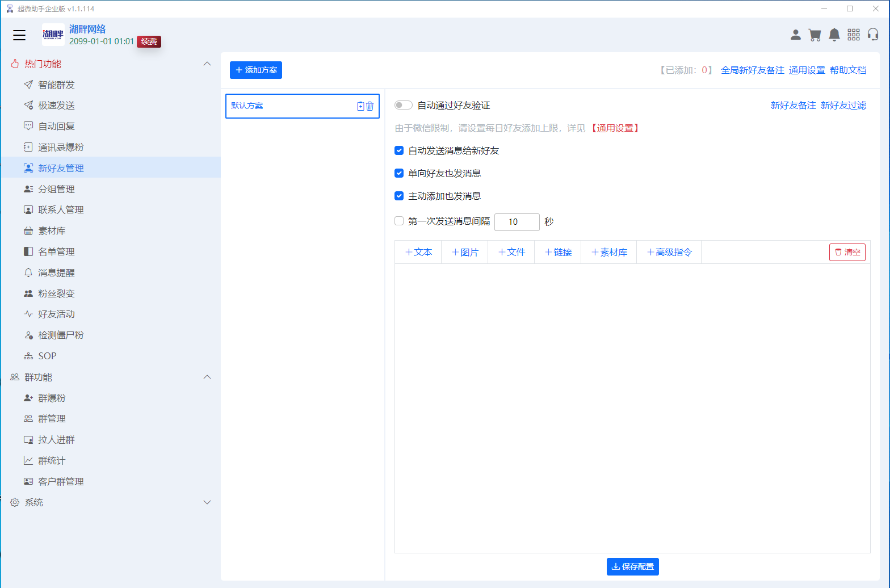Screen dimensions: 890x588
Task: Uncheck 单向好友也发消息 checkbox
Action: click(399, 173)
